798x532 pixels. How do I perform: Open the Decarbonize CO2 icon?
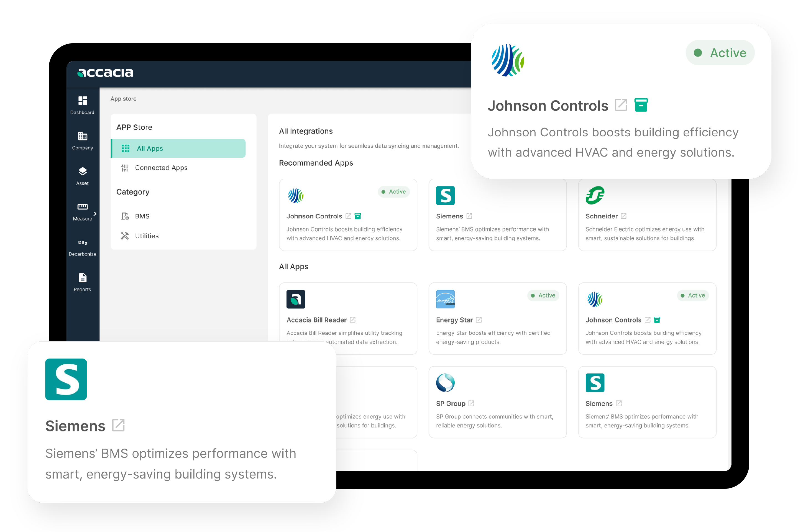83,243
